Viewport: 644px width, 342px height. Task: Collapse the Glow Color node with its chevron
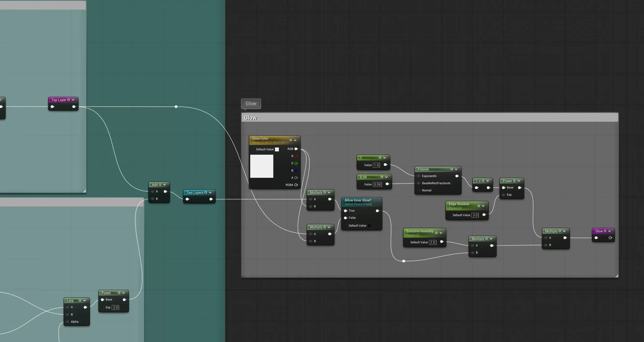pyautogui.click(x=295, y=140)
